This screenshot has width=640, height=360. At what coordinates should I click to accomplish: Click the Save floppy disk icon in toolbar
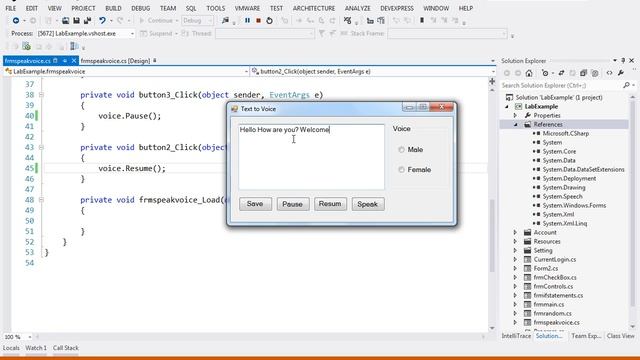[76, 20]
